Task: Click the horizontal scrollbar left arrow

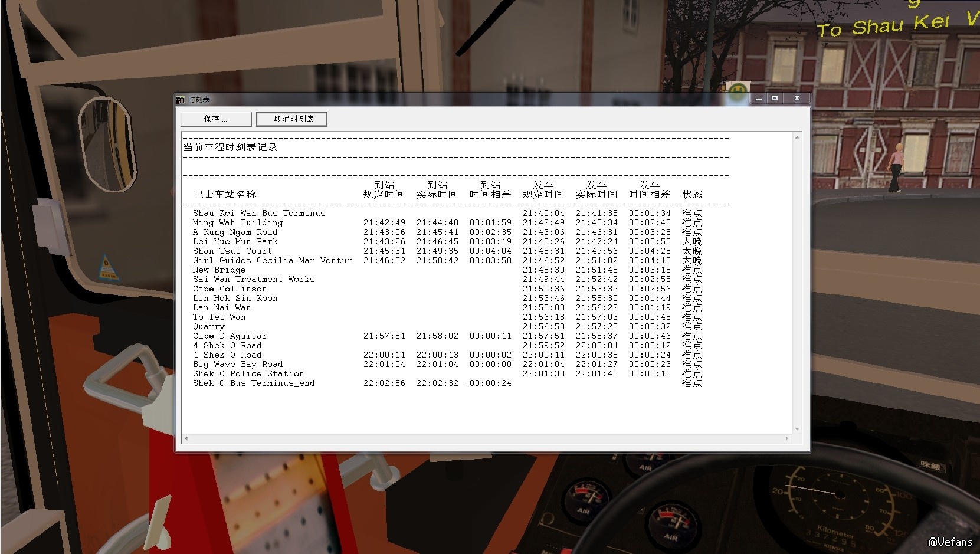Action: click(x=187, y=438)
